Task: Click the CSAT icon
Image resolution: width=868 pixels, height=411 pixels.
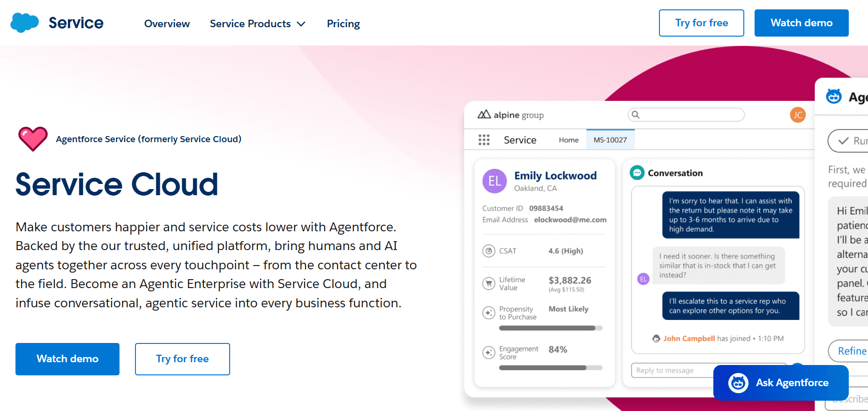Action: click(x=489, y=251)
